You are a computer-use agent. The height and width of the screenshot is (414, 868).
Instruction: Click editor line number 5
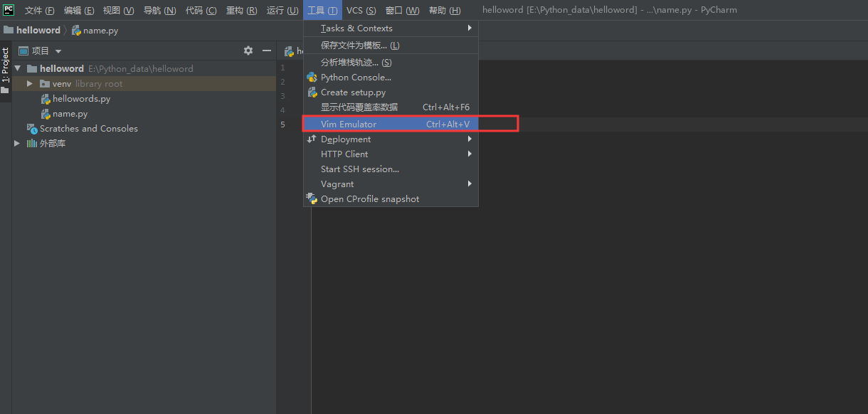(282, 124)
